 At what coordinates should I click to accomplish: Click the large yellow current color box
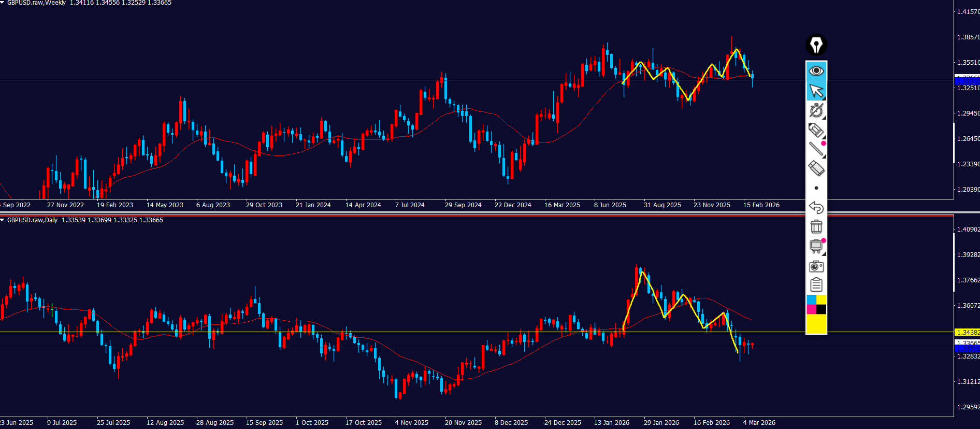pyautogui.click(x=816, y=324)
